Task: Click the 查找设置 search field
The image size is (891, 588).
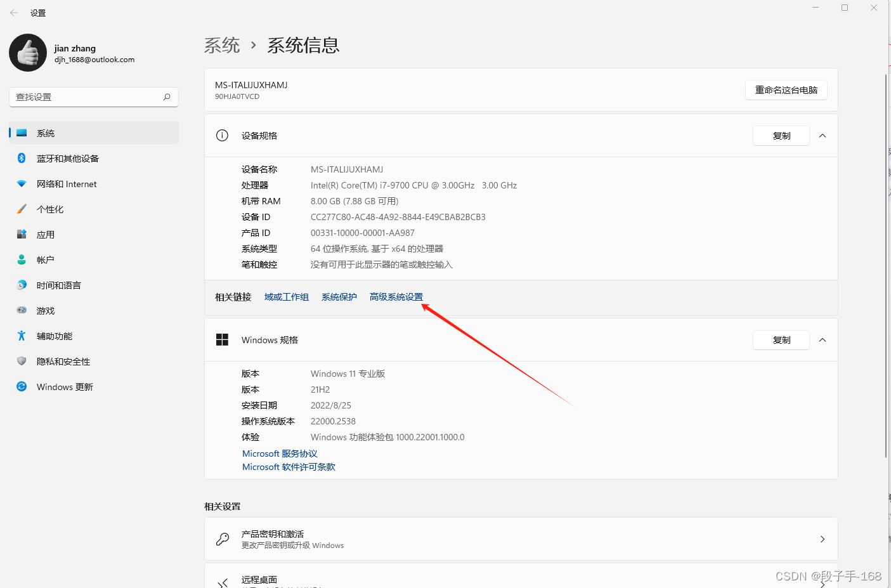Action: pyautogui.click(x=94, y=97)
